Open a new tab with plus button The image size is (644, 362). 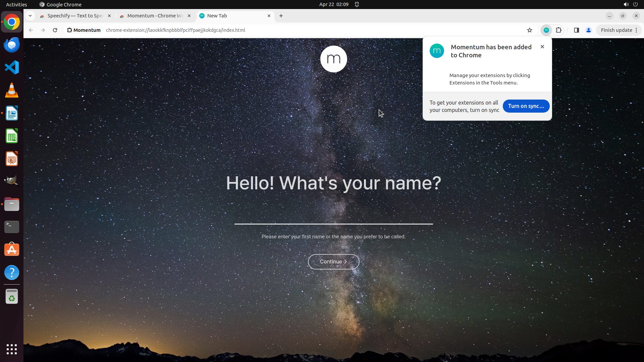[x=281, y=16]
